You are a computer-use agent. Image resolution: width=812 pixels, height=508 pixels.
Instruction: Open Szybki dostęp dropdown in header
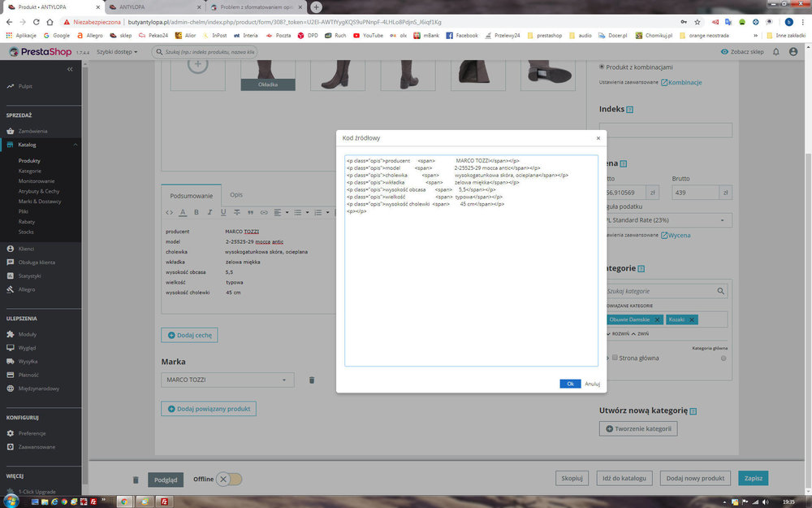click(117, 52)
